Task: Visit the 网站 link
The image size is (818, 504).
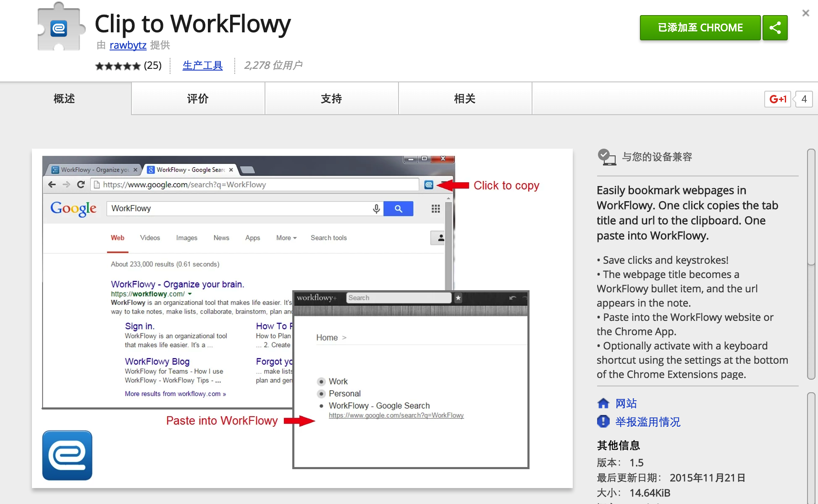Action: 627,403
